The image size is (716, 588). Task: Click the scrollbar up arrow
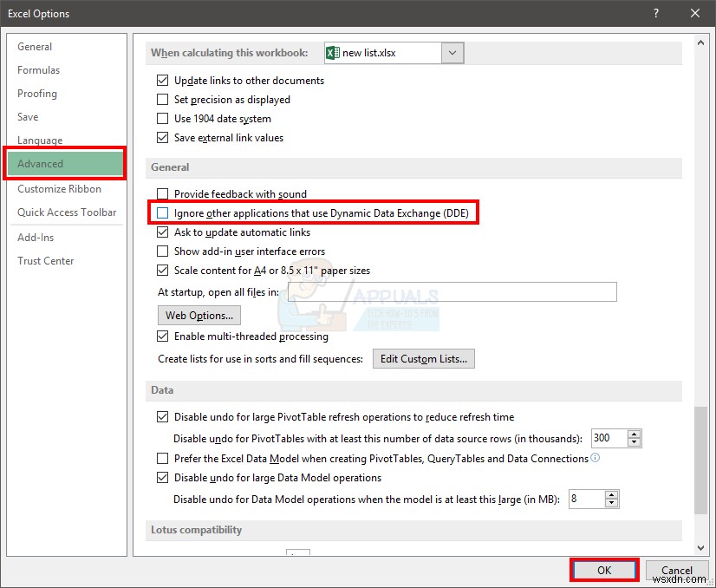tap(700, 42)
